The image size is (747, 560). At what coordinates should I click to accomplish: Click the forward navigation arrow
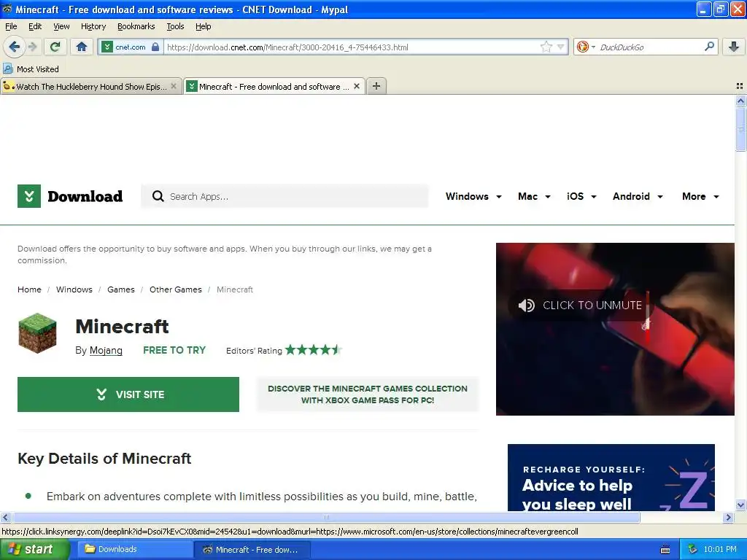[x=32, y=47]
